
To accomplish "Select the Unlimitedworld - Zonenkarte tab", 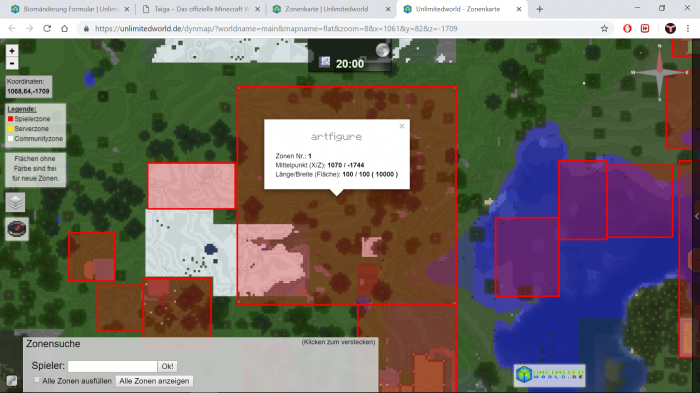I will (x=463, y=9).
